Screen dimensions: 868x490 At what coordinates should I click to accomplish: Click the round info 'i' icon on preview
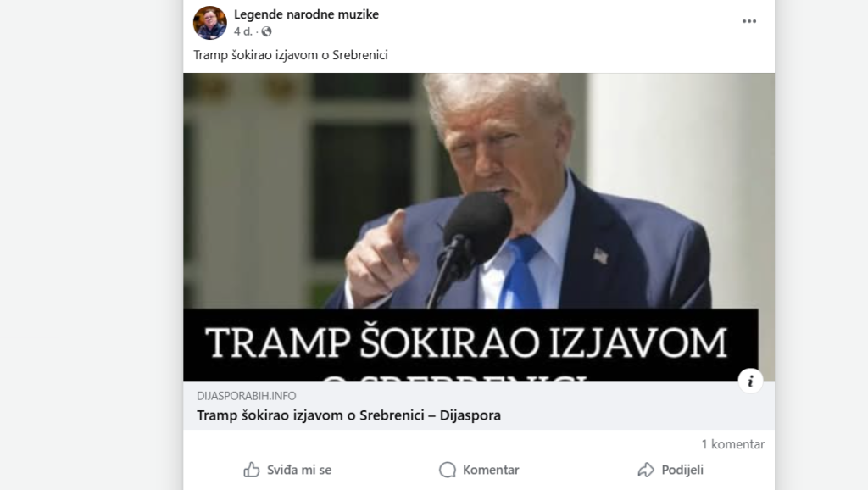(750, 381)
